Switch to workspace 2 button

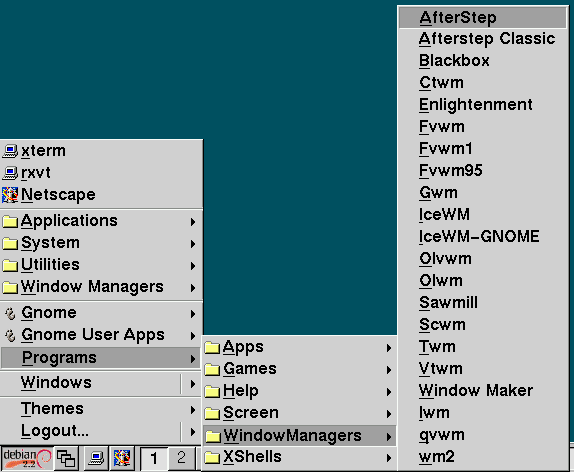(181, 458)
